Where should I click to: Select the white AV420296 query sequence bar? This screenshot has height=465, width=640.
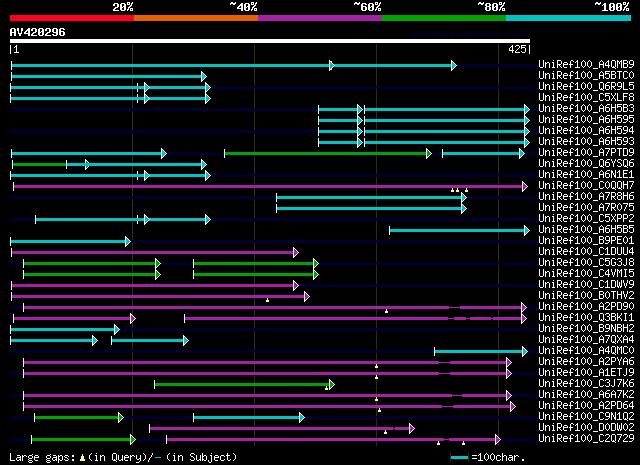(x=270, y=41)
